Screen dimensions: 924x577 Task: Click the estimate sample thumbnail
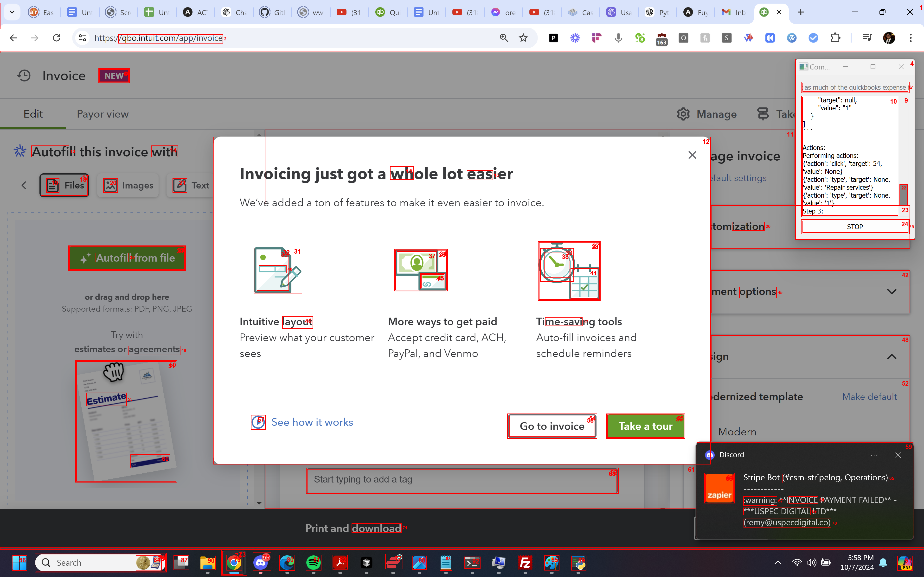coord(126,421)
